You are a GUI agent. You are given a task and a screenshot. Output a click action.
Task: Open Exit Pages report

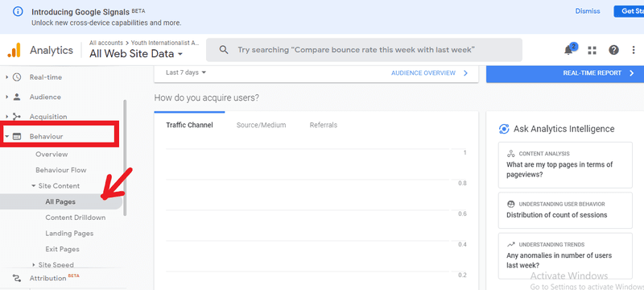click(63, 250)
